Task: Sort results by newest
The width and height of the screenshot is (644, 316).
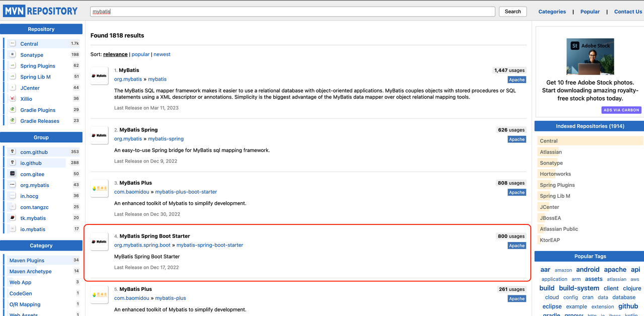Action: point(162,54)
